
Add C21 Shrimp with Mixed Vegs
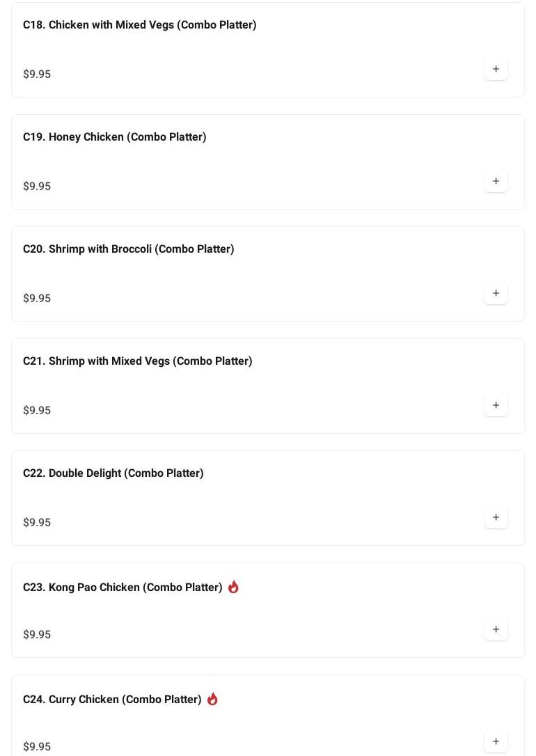(496, 406)
